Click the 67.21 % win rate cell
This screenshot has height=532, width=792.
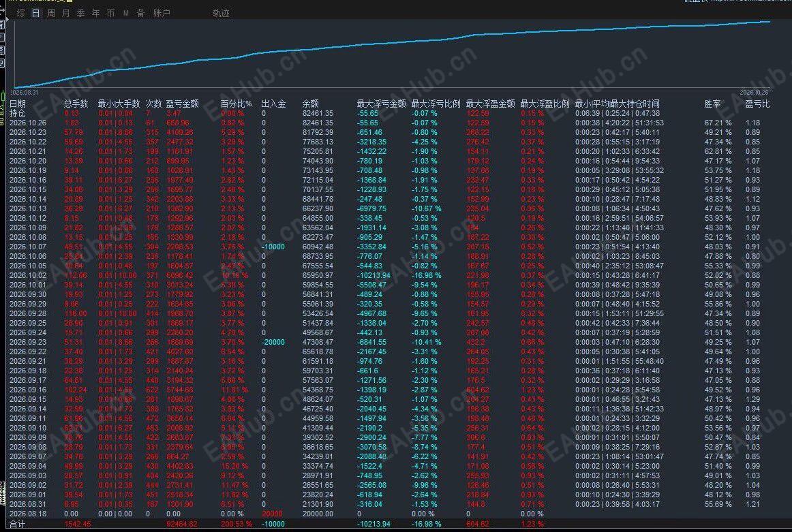[x=718, y=123]
